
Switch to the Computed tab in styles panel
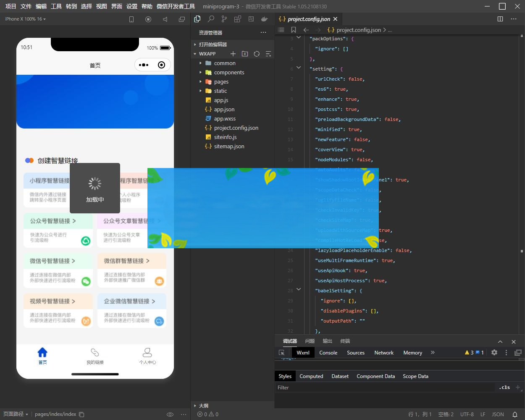pos(311,376)
